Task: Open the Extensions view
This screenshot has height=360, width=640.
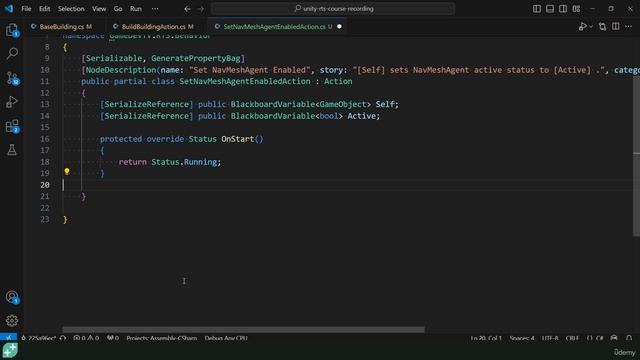Action: (x=12, y=126)
